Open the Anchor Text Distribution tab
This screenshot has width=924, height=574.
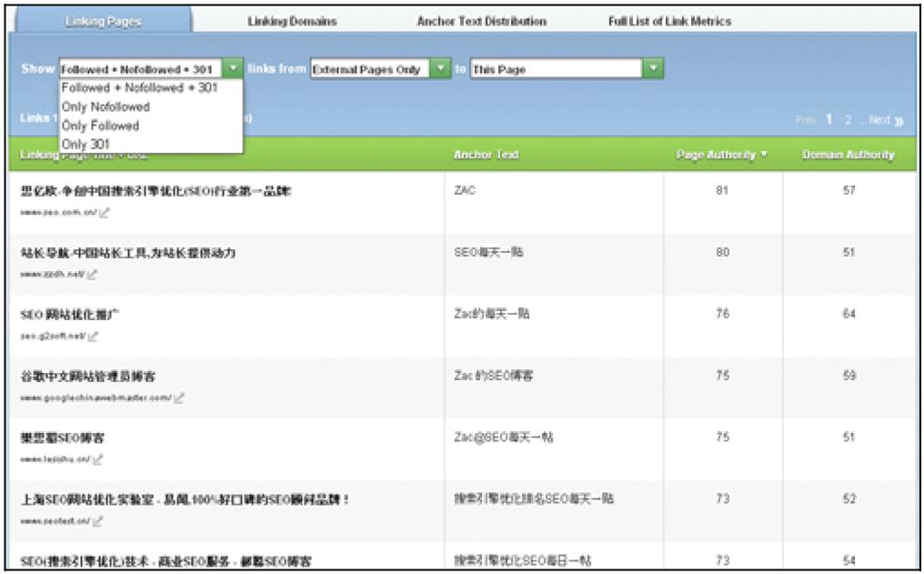click(481, 21)
